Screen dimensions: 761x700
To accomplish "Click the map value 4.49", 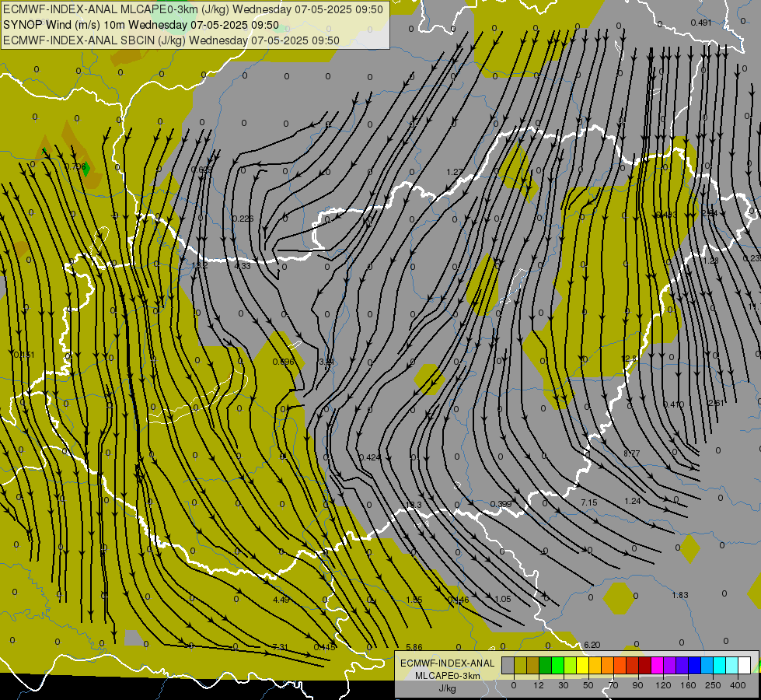I will point(281,600).
